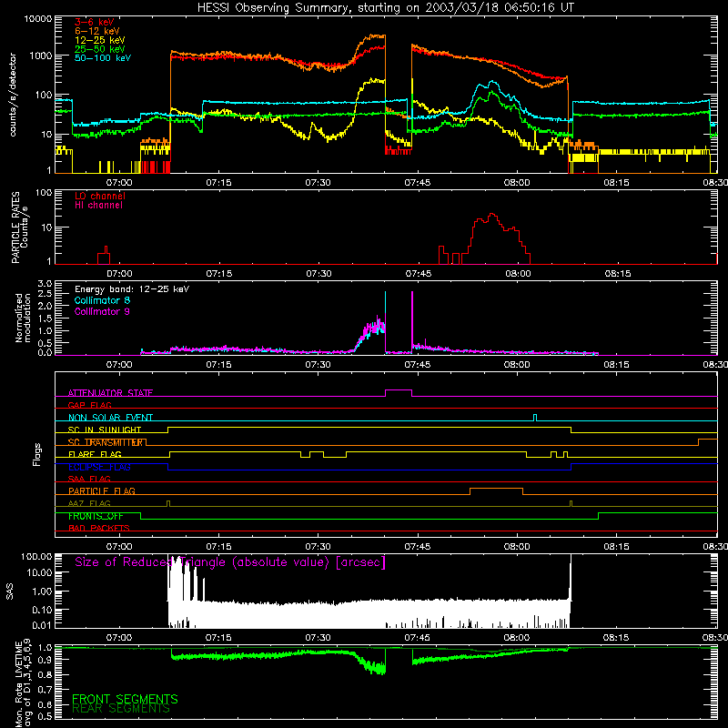Select the SC TRANSMITTER flag label
The height and width of the screenshot is (728, 728).
107,442
